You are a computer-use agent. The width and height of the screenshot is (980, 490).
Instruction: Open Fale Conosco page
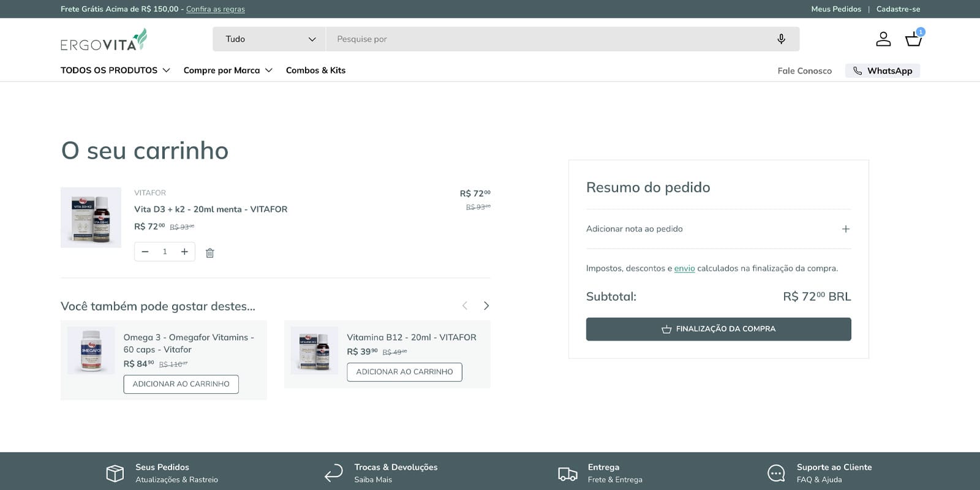804,71
